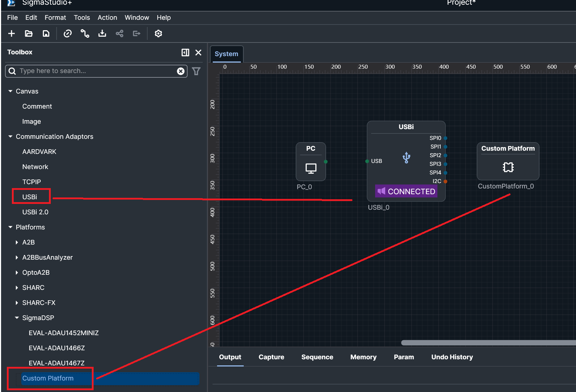Expand the OptoA2B node
This screenshot has width=576, height=392.
point(17,273)
